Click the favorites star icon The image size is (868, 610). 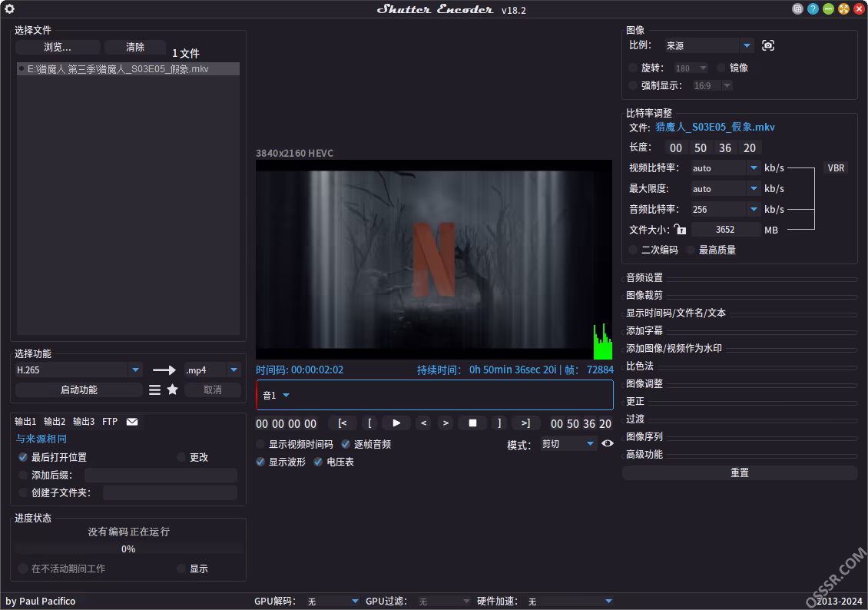pyautogui.click(x=172, y=390)
